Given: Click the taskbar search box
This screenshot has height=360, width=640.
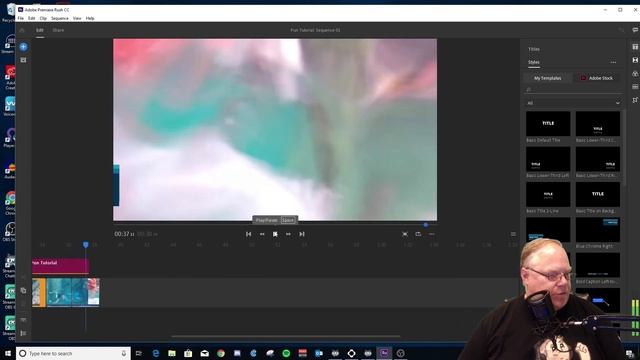Looking at the screenshot, I should pyautogui.click(x=73, y=353).
